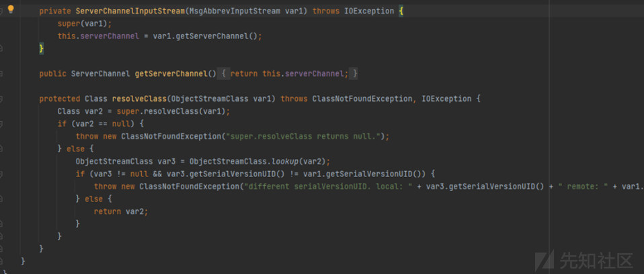The image size is (644, 274).
Task: Click 'lookup' in ObjectStreamClass.lookup(var2)
Action: (284, 162)
